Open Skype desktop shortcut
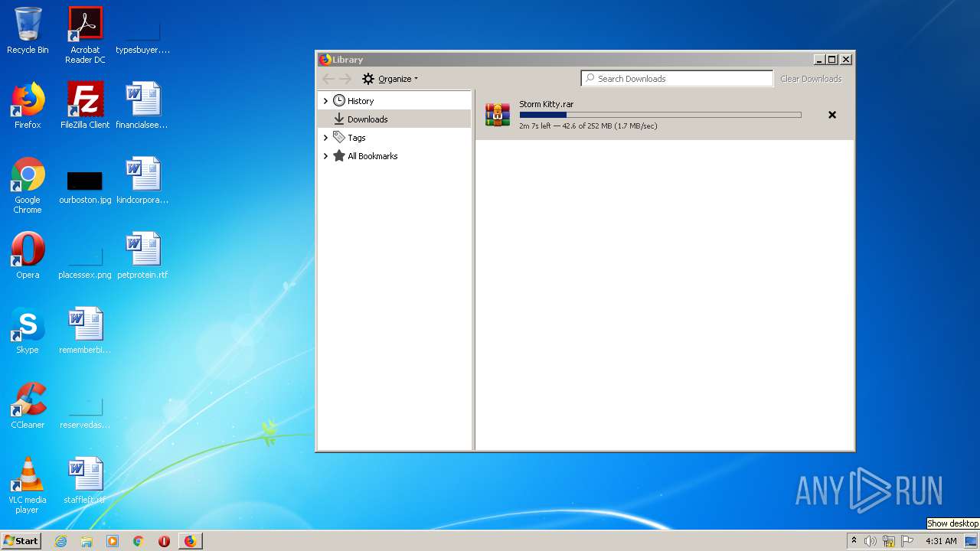980x551 pixels. click(28, 331)
